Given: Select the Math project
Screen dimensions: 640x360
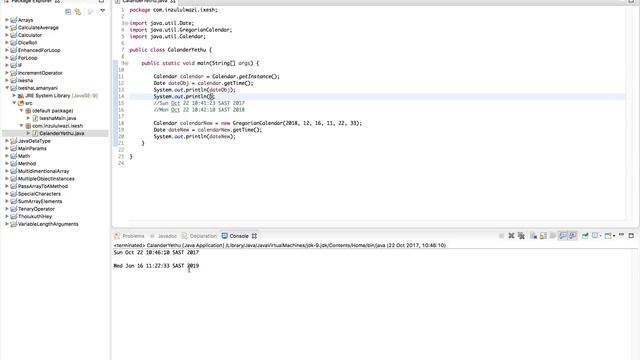Looking at the screenshot, I should (x=24, y=156).
